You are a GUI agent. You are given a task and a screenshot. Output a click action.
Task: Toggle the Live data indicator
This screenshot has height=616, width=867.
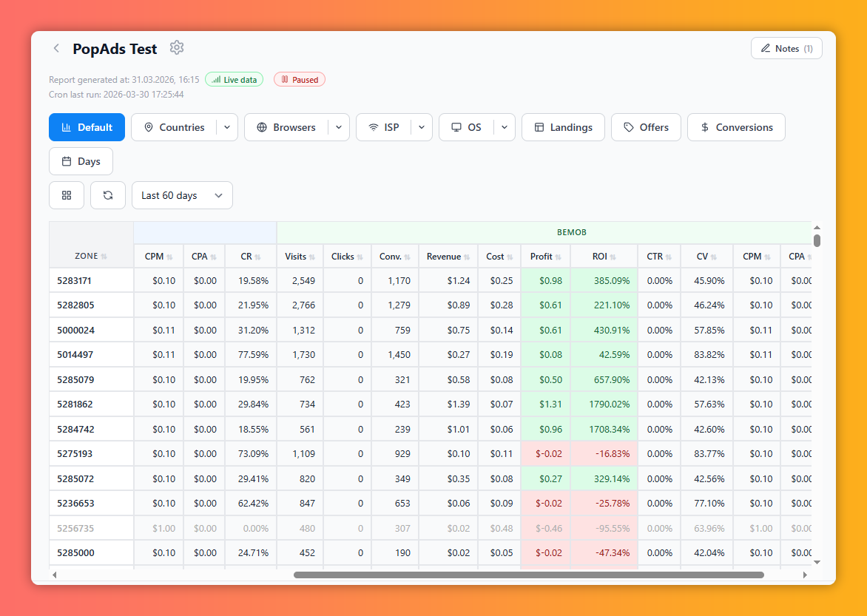235,80
